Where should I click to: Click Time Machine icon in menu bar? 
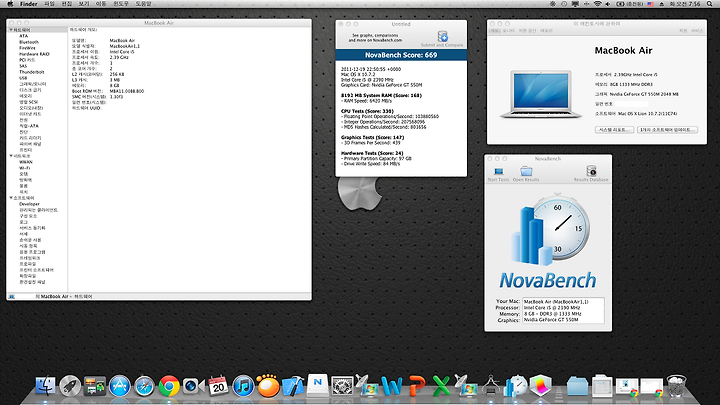pos(564,4)
